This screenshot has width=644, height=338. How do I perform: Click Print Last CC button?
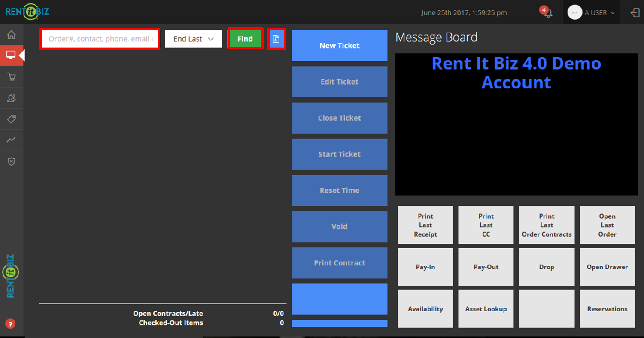[486, 225]
